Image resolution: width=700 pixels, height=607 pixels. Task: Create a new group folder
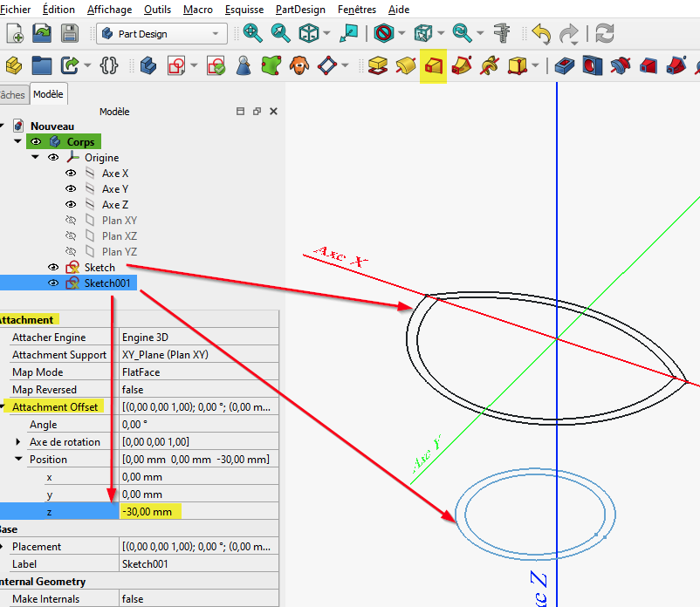click(x=42, y=66)
